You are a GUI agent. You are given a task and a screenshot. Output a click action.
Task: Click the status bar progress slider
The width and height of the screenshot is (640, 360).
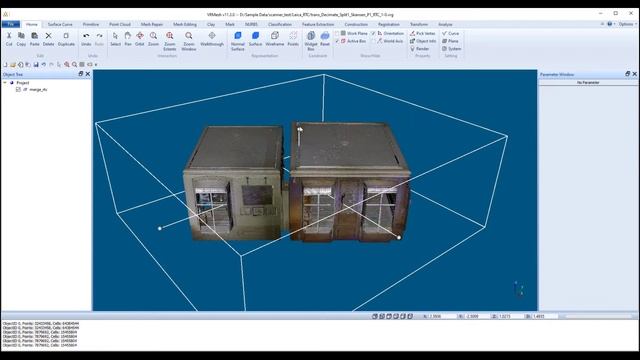coord(598,316)
